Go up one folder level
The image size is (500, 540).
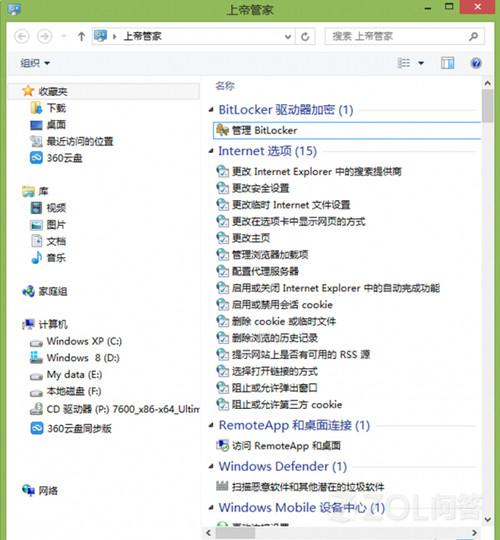(x=81, y=36)
